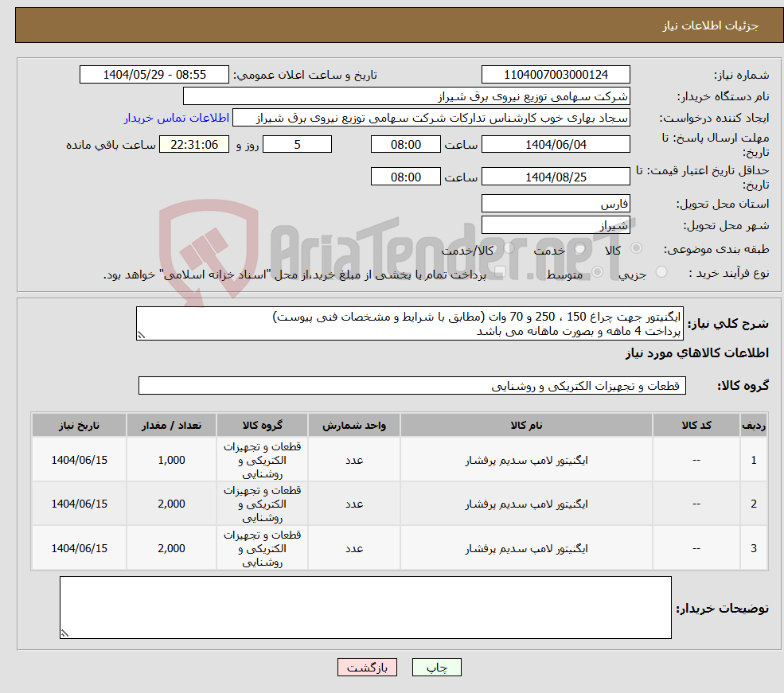Image resolution: width=784 pixels, height=693 pixels.
Task: Click the page header جزئیات اطلاعات نیاز
Action: click(x=711, y=25)
